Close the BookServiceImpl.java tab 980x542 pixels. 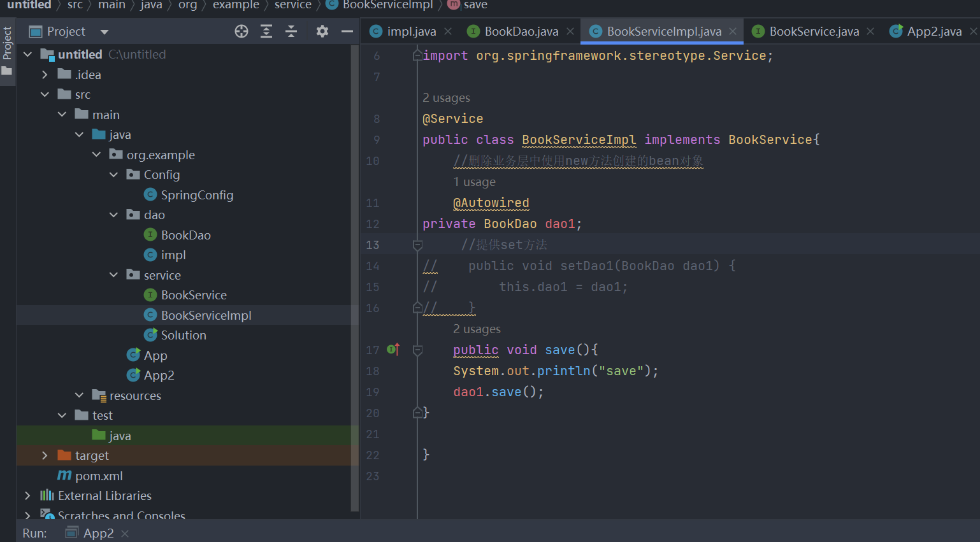[x=733, y=31]
